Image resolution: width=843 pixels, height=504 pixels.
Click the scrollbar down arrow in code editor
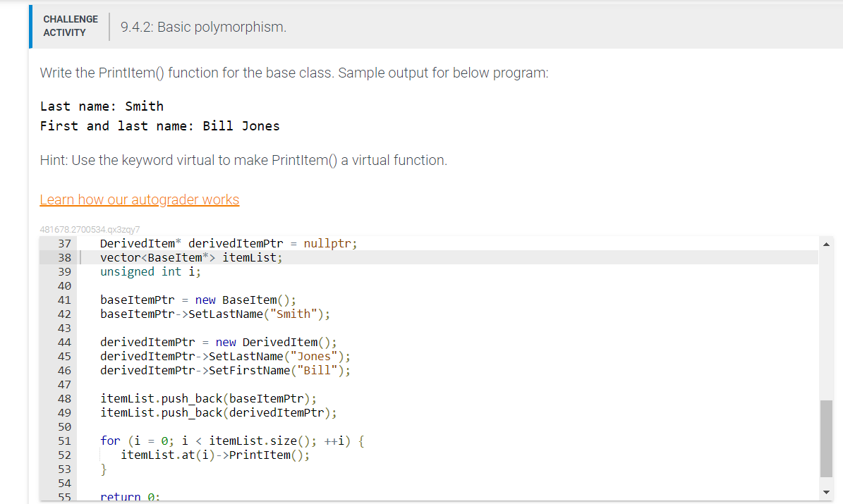pos(826,491)
